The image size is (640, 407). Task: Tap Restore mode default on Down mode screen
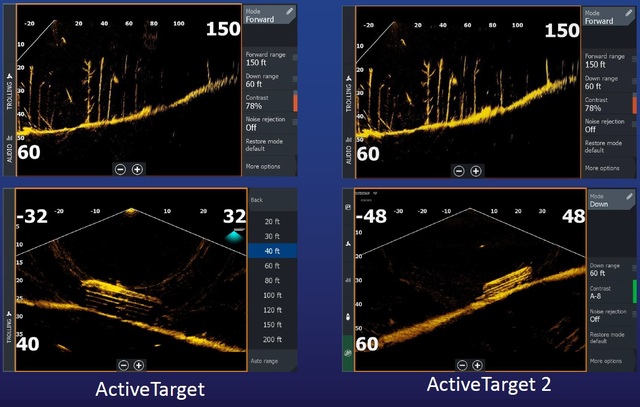[612, 338]
